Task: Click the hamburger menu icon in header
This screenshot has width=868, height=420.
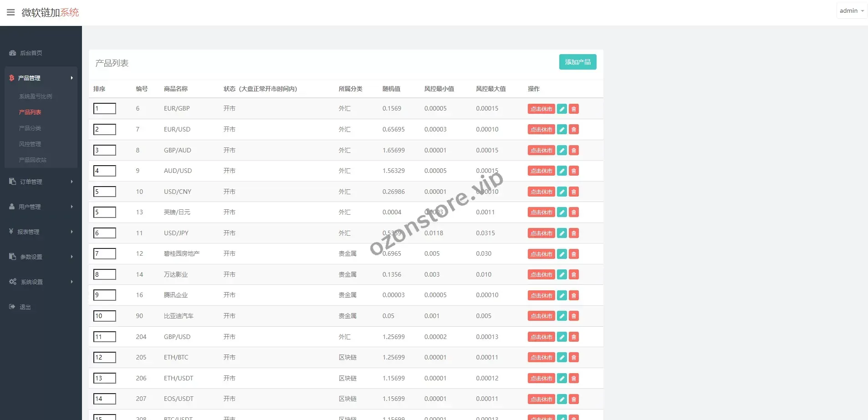Action: 11,12
